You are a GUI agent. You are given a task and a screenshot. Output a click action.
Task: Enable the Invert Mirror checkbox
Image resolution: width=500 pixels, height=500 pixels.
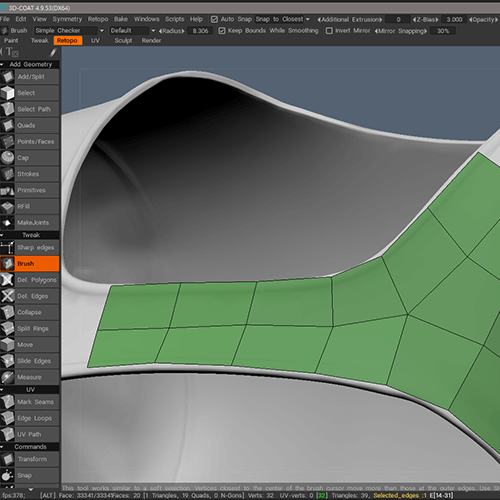tap(329, 31)
